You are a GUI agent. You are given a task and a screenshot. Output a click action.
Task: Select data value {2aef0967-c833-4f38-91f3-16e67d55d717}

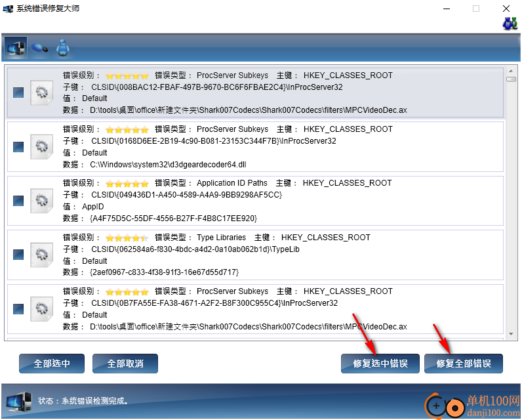164,272
